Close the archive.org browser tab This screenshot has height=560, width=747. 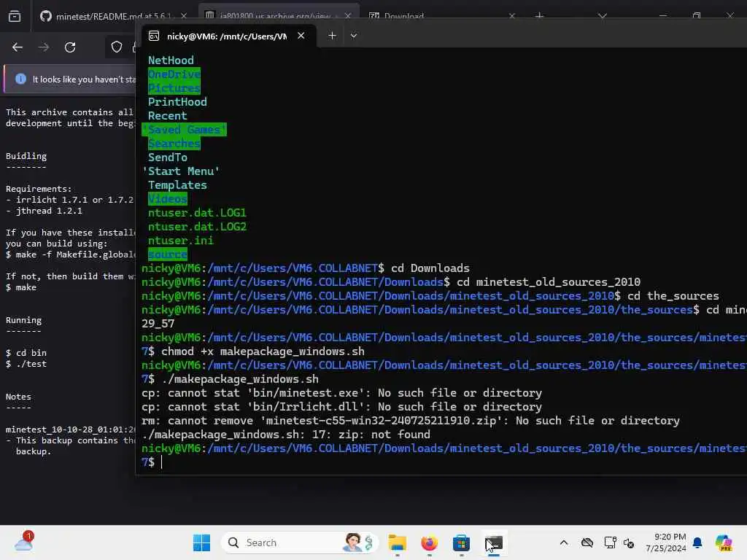[348, 16]
